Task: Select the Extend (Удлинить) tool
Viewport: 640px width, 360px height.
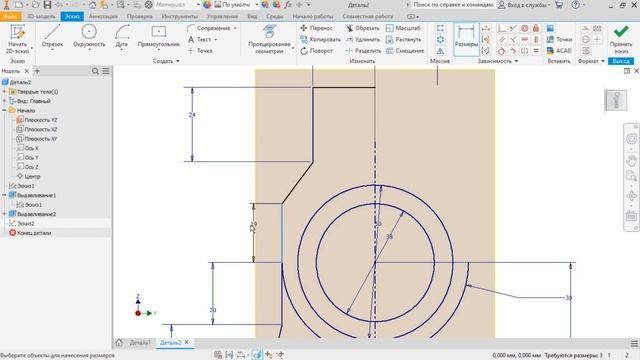Action: [362, 40]
